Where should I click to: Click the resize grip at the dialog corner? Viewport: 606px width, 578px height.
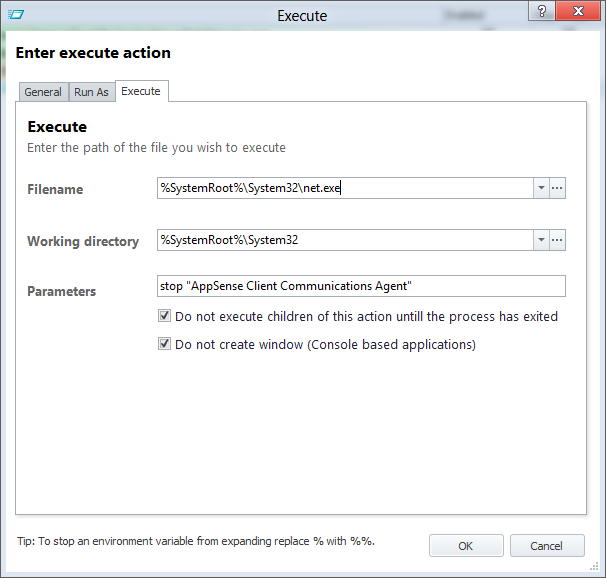pyautogui.click(x=594, y=566)
